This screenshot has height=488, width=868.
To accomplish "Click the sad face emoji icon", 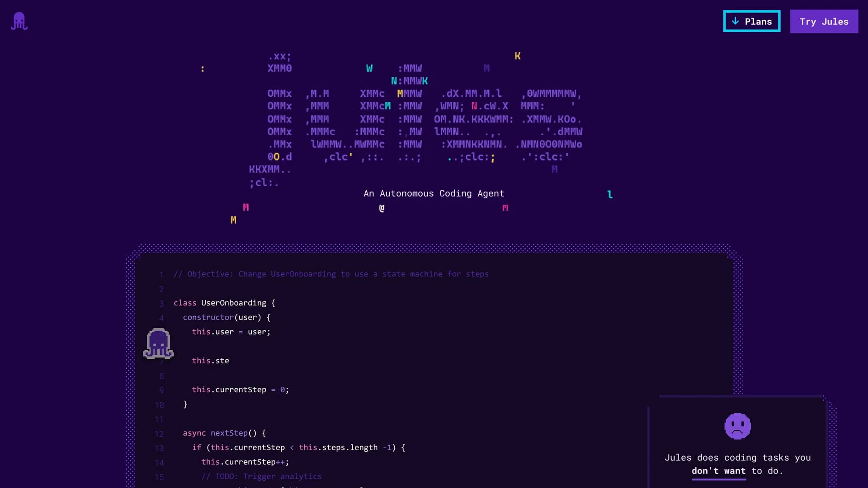I will click(x=737, y=426).
